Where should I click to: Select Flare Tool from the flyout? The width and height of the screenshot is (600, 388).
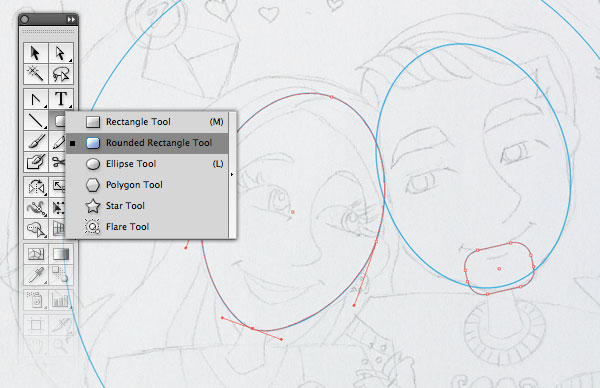pyautogui.click(x=147, y=227)
